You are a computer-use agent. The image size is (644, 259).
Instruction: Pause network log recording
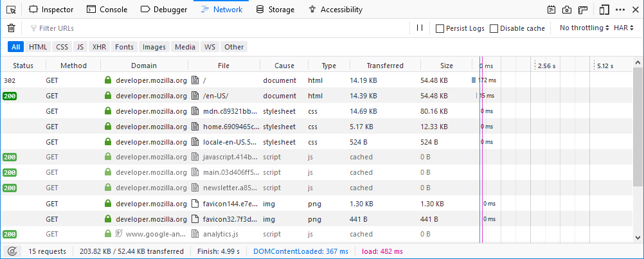(x=420, y=28)
